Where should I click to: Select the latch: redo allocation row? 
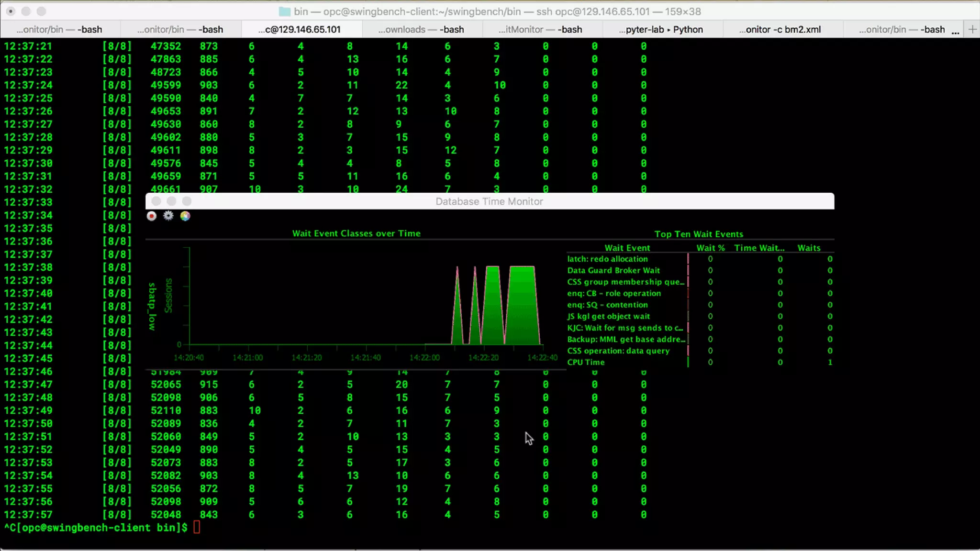(x=607, y=259)
